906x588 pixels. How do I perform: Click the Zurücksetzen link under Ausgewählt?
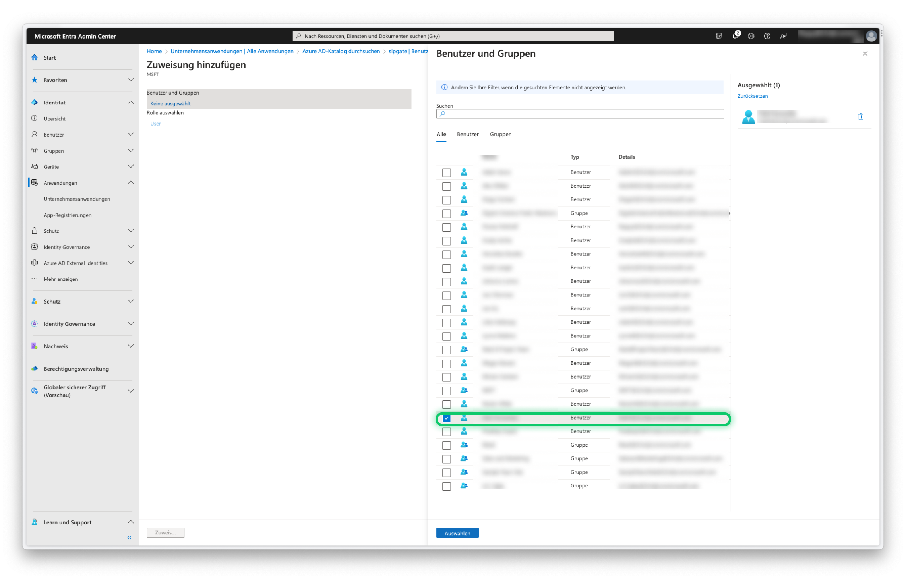coord(752,96)
